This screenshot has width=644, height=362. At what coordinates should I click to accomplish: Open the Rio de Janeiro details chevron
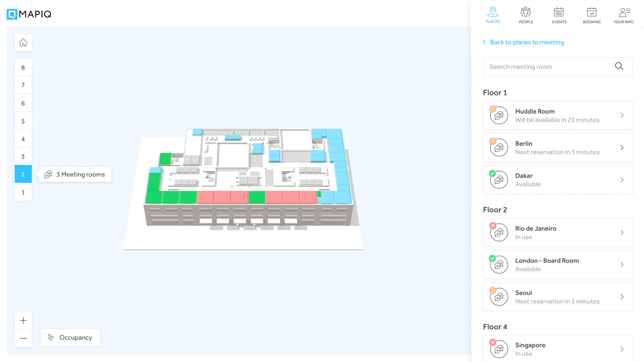622,233
